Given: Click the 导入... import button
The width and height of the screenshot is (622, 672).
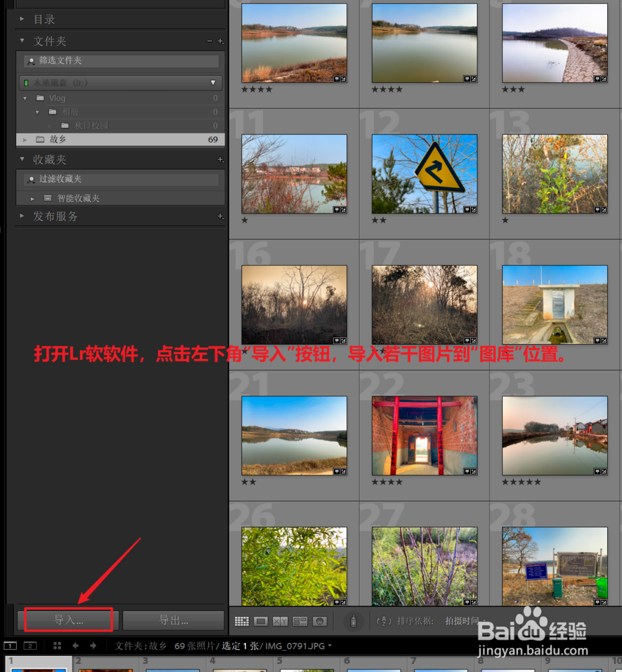Looking at the screenshot, I should [x=68, y=620].
